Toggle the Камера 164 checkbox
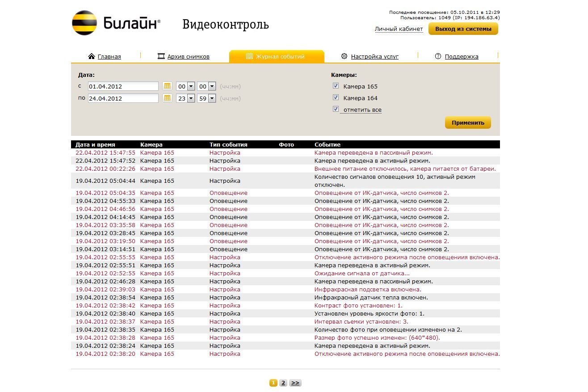The height and width of the screenshot is (392, 588). (x=336, y=97)
